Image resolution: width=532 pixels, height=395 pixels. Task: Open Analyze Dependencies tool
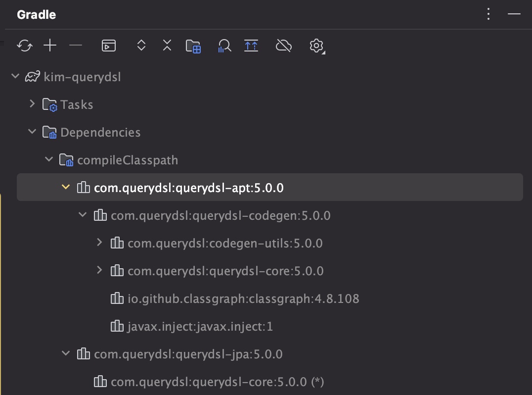click(x=224, y=46)
